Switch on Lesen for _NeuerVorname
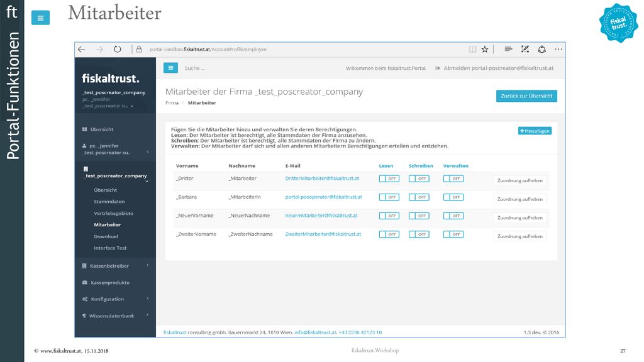 pos(389,216)
